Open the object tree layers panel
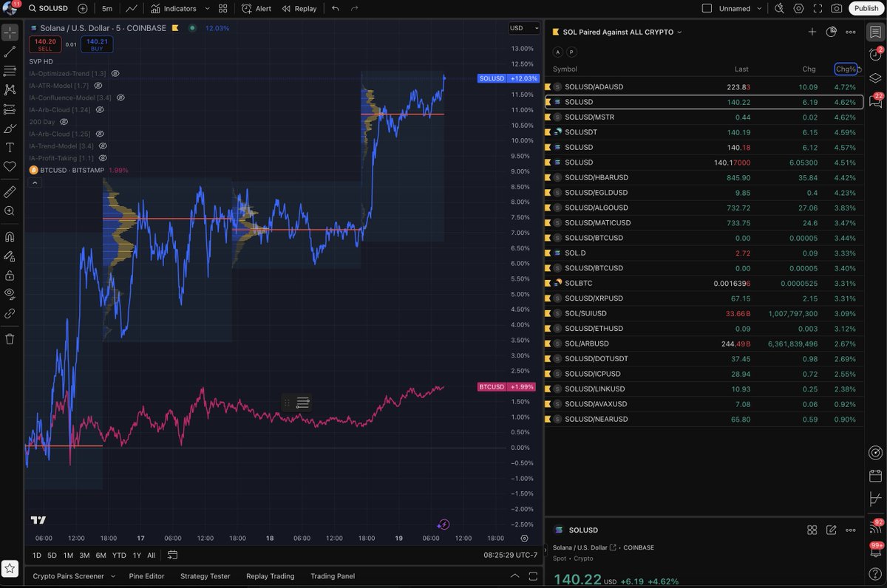Viewport: 887px width, 588px height. tap(875, 78)
